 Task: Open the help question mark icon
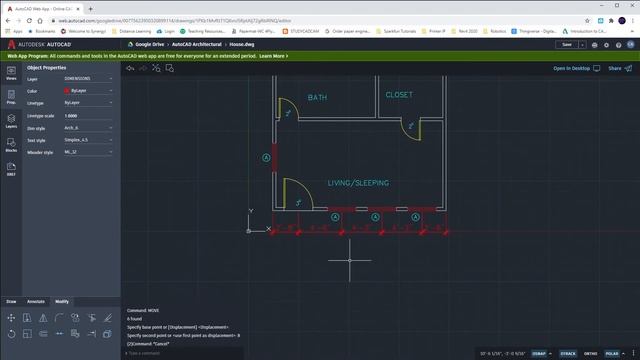(619, 45)
